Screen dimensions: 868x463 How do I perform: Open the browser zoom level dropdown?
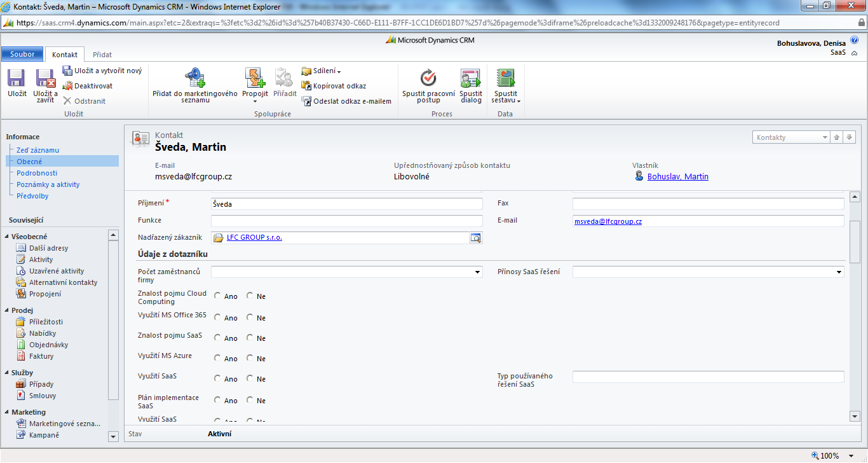click(x=851, y=456)
